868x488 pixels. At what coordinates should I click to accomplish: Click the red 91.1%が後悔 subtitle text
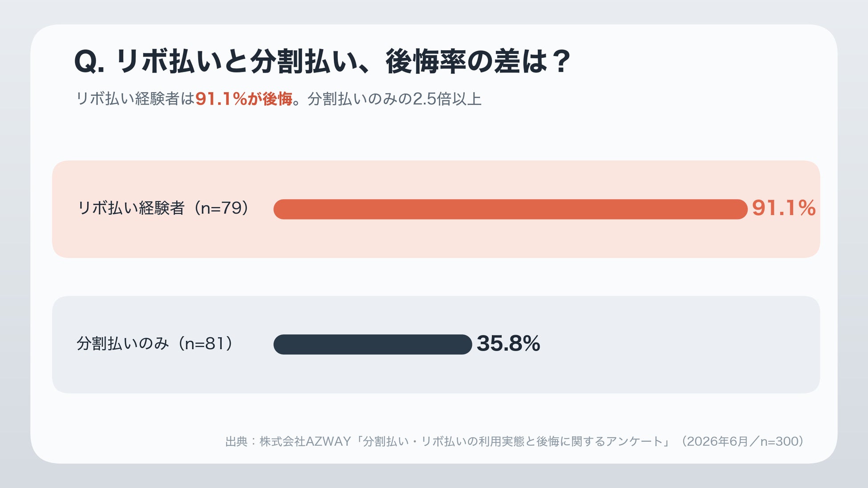(244, 99)
